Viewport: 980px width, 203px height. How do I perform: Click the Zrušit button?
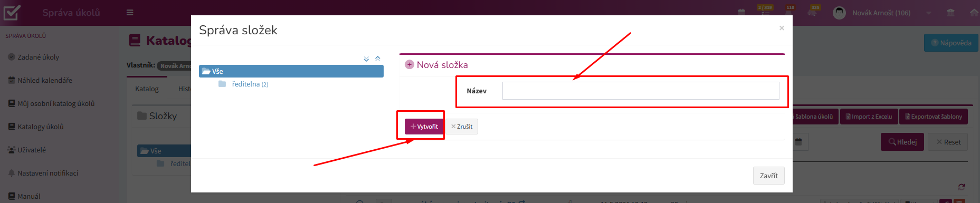click(462, 127)
